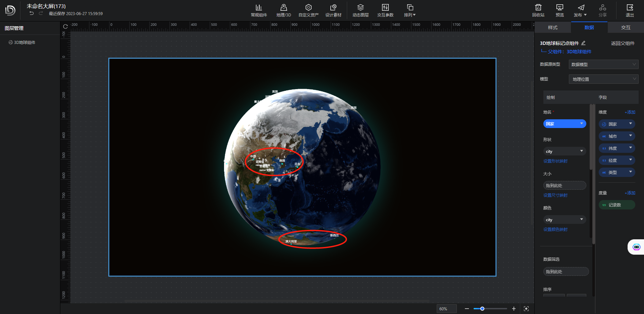Click the 设置颜色映射 link
Viewport: 644px width, 314px height.
555,230
